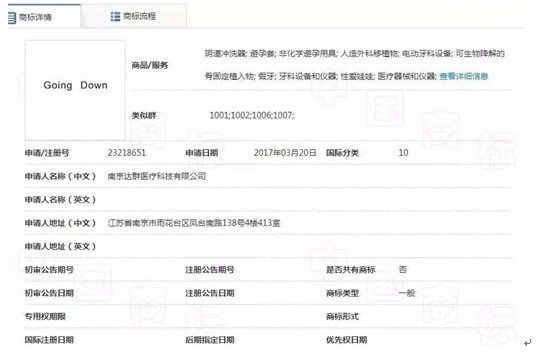
Task: Click the Going Down trademark image
Action: pos(75,90)
